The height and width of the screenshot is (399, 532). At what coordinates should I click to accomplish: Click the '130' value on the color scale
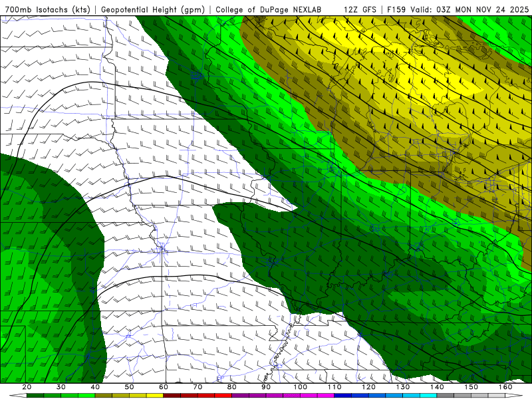pyautogui.click(x=403, y=387)
